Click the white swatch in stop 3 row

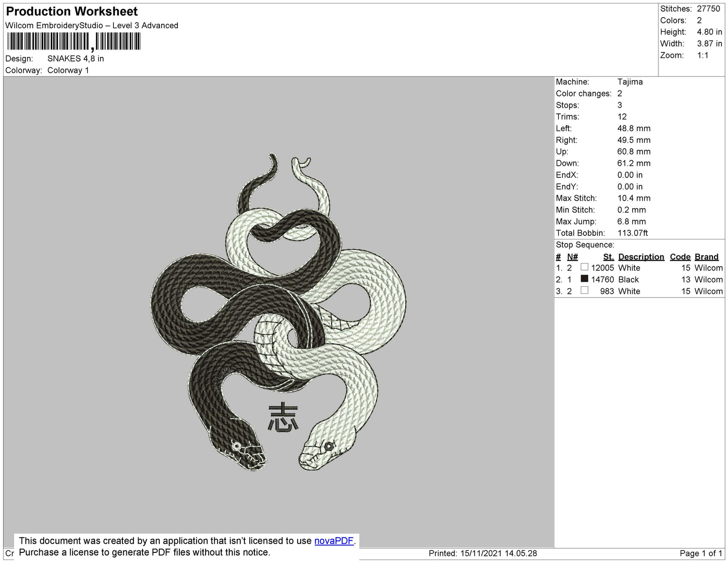584,290
